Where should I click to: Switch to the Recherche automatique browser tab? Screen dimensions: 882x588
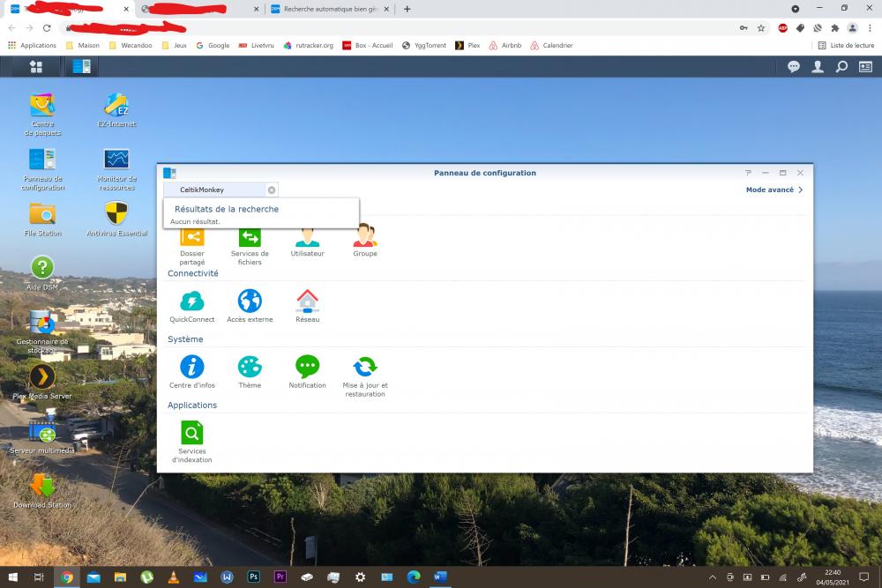tap(331, 9)
